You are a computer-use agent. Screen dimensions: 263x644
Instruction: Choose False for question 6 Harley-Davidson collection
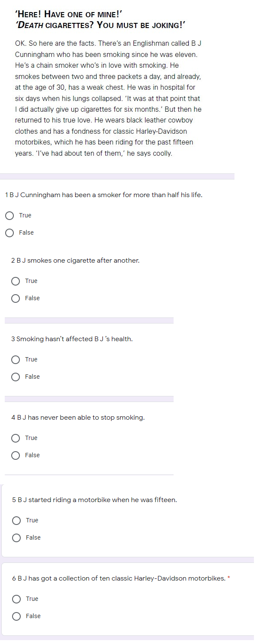tap(17, 616)
